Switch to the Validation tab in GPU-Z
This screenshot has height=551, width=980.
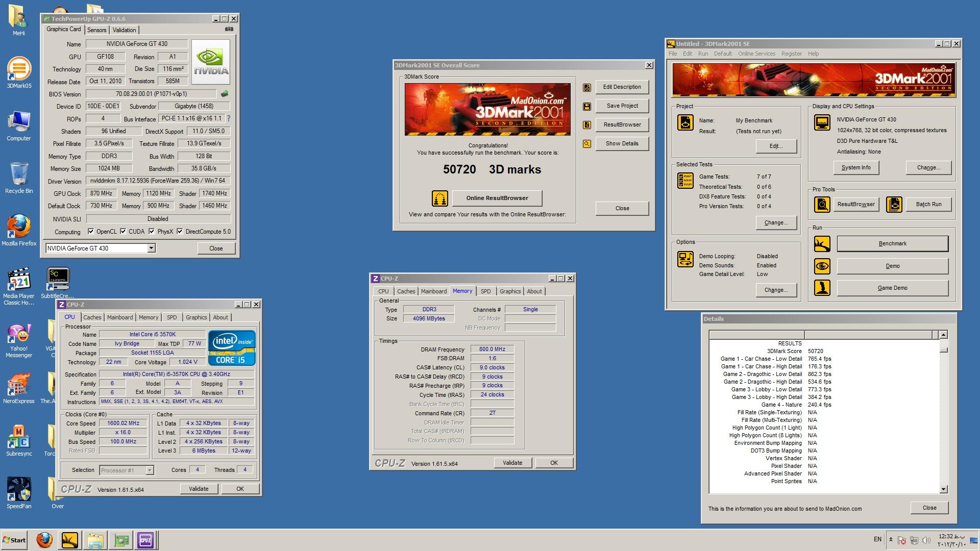pyautogui.click(x=124, y=30)
